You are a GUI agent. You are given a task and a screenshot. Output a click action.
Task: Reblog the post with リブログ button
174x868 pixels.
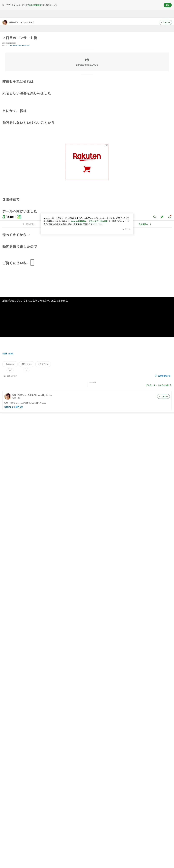pyautogui.click(x=43, y=364)
